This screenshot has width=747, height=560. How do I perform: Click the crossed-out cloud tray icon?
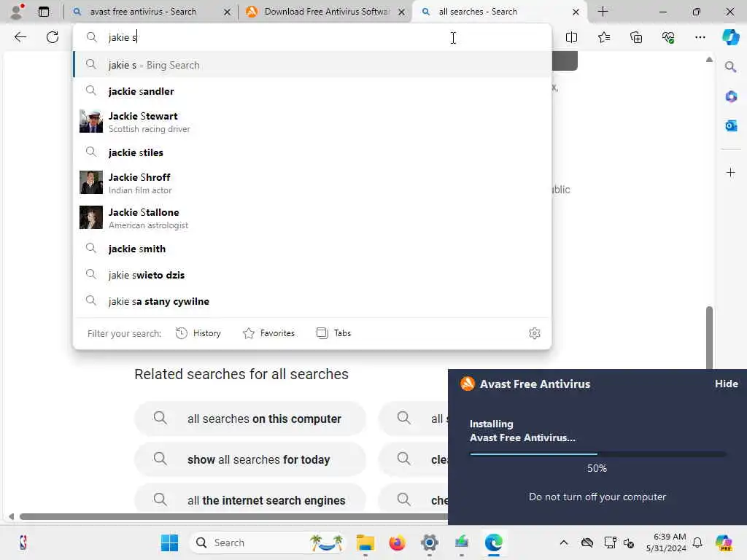(x=587, y=542)
